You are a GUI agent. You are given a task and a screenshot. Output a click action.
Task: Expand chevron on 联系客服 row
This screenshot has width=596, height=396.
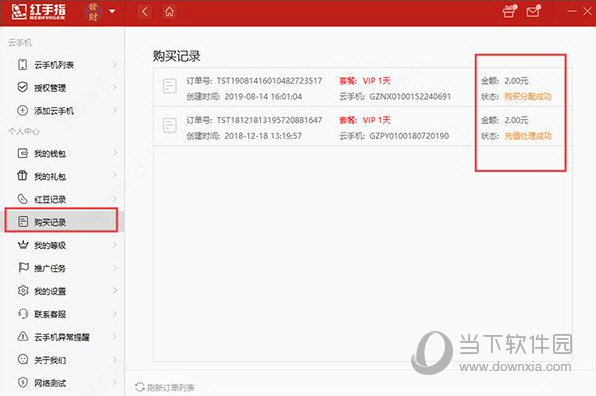point(115,314)
